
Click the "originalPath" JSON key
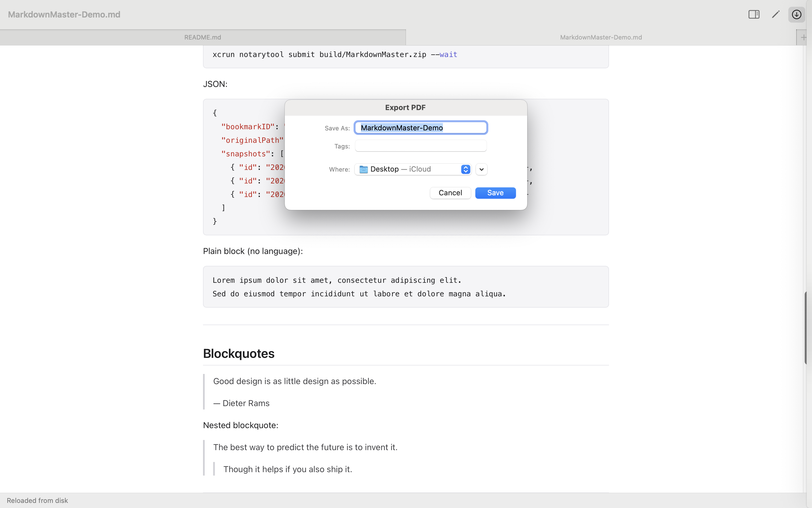click(x=252, y=141)
